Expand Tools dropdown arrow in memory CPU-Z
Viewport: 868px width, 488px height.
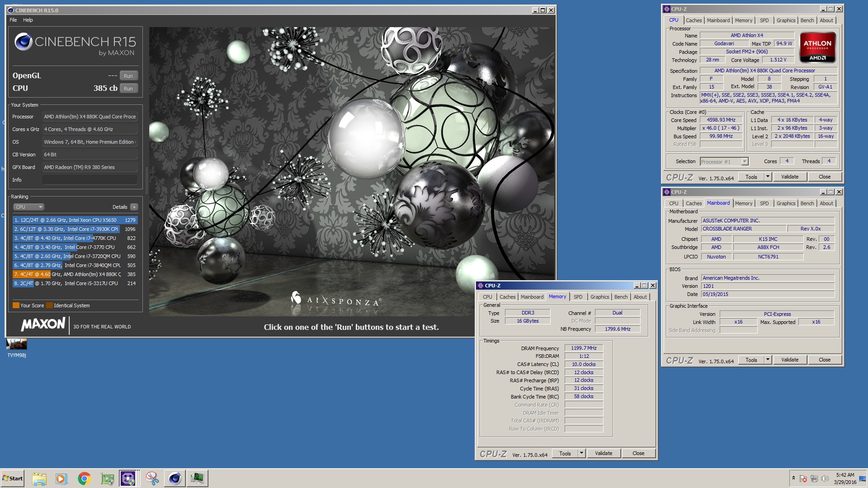(581, 453)
